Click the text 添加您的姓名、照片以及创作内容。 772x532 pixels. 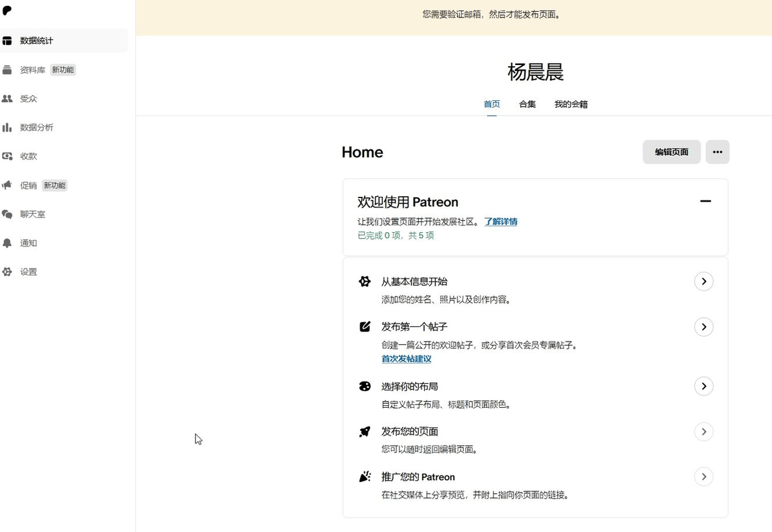click(446, 299)
